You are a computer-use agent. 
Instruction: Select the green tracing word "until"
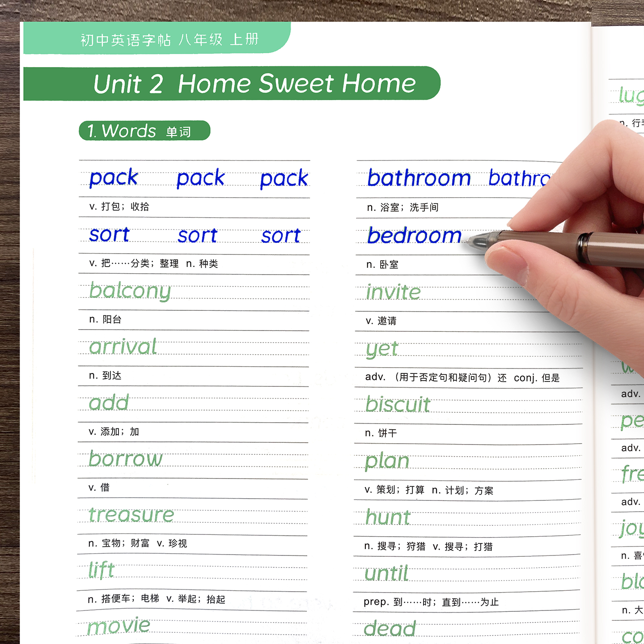pyautogui.click(x=386, y=574)
